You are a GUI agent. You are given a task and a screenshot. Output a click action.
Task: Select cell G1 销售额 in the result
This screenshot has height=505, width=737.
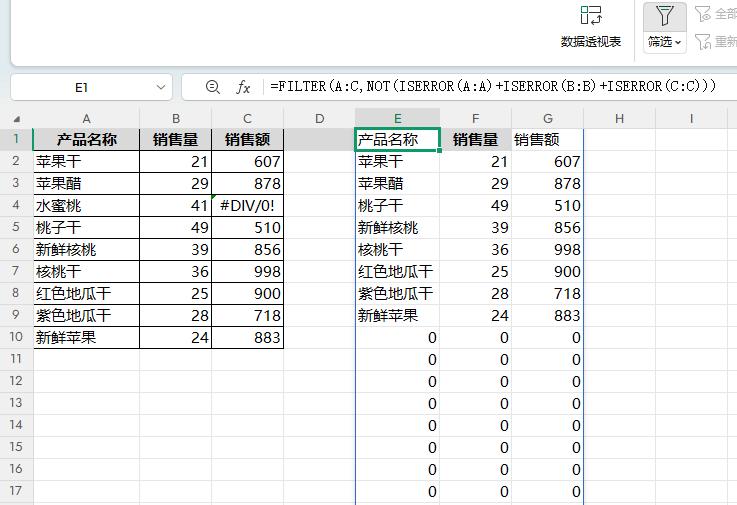click(548, 140)
